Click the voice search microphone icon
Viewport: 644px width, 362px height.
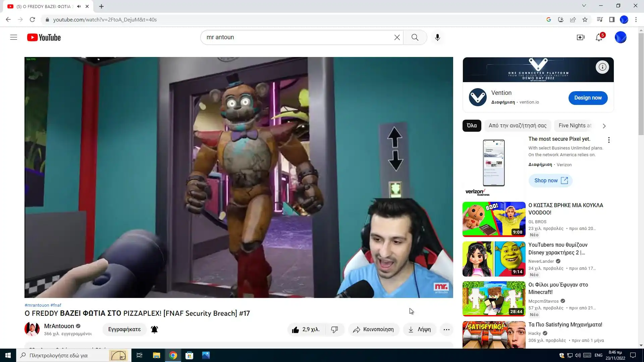tap(437, 37)
